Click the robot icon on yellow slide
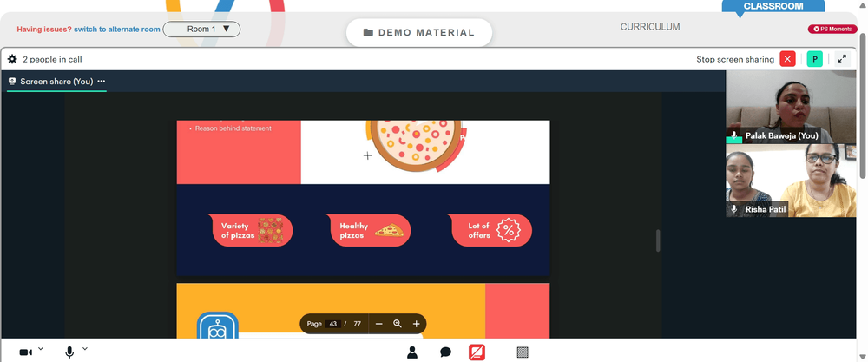Screen dimensions: 868x362 (x=218, y=326)
